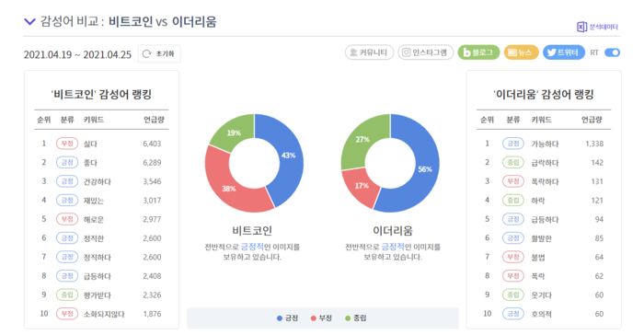This screenshot has width=644, height=335.
Task: Click the keyword 가능하다 in 이더리움 ranking
Action: pos(545,144)
